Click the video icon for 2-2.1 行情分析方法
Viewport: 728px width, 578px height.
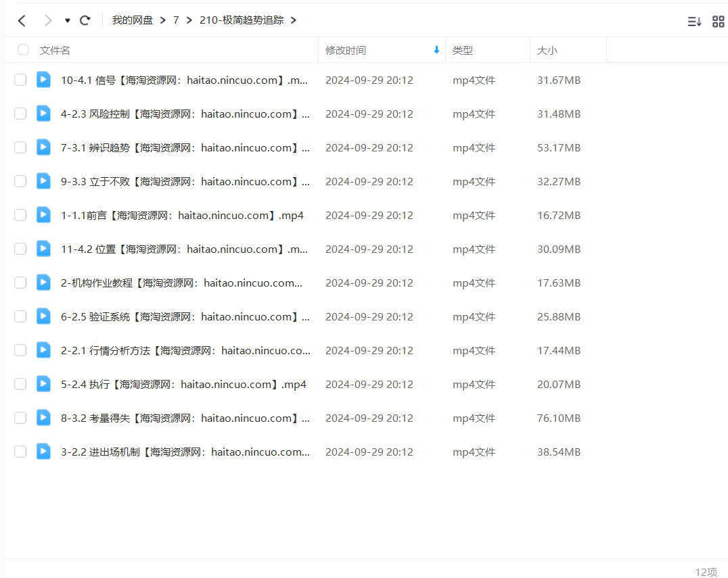pos(44,350)
